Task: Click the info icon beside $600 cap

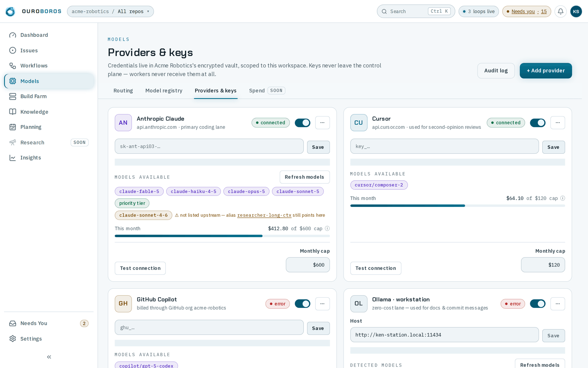Action: pos(327,229)
